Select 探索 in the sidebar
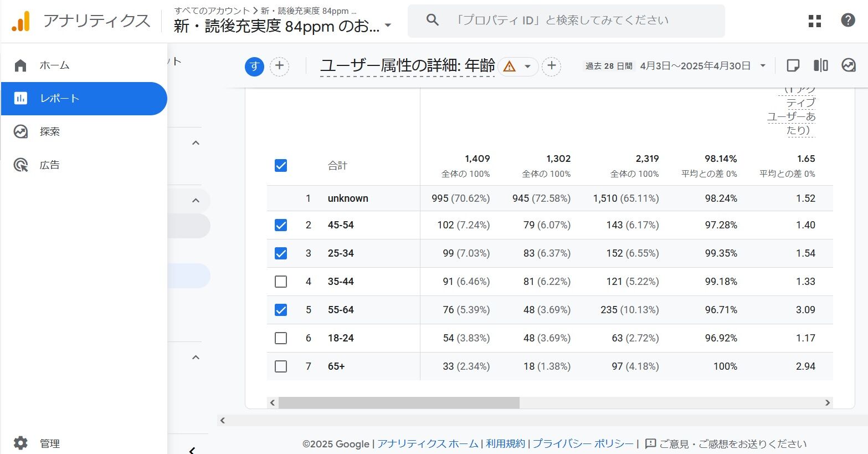Screen dimensions: 868x454 tap(84, 132)
